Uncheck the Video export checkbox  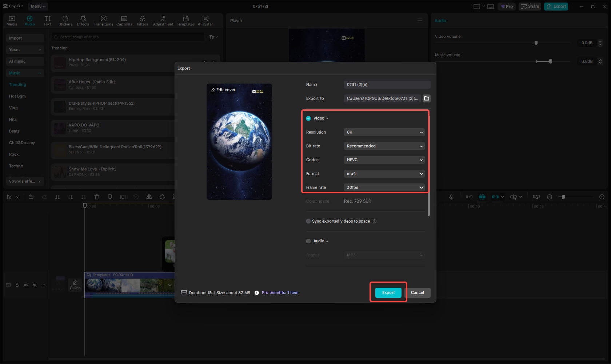[x=308, y=118]
